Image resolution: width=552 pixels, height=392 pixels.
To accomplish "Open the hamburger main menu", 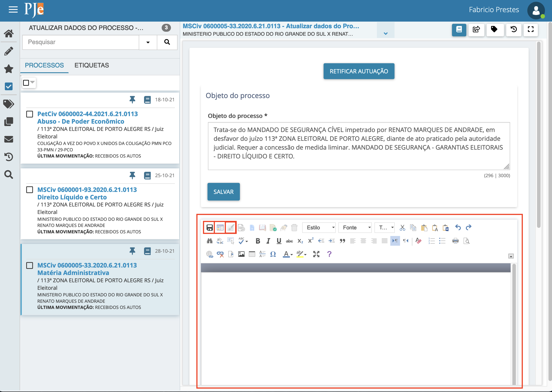I will pyautogui.click(x=13, y=10).
